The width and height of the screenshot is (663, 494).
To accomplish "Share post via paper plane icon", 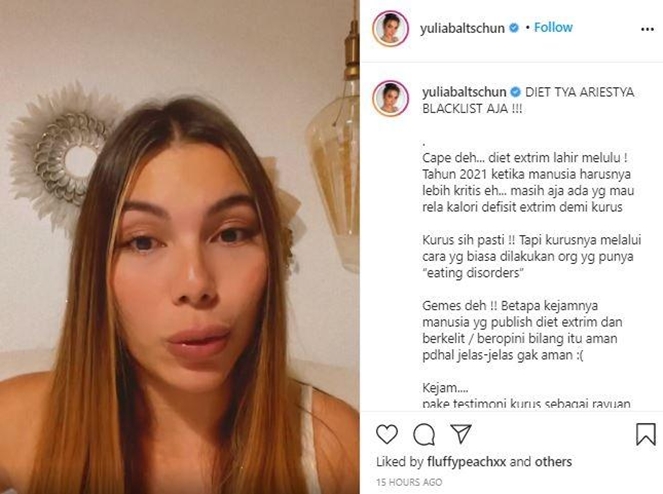I will [461, 434].
